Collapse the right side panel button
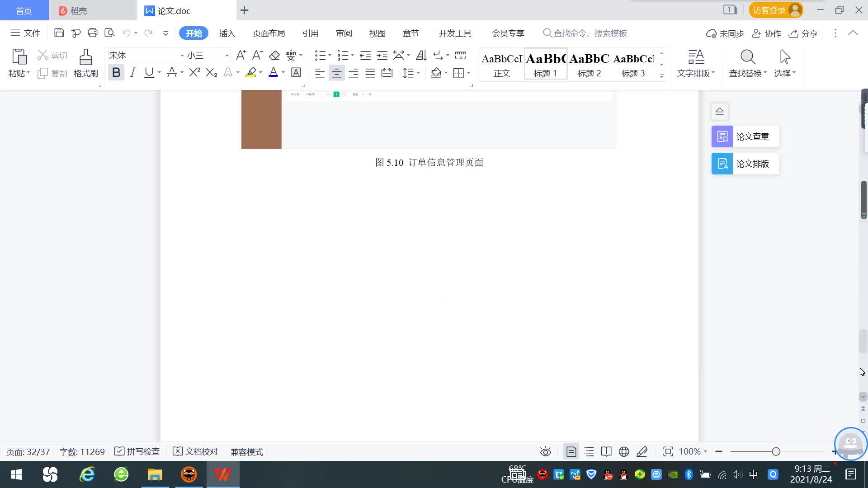 pyautogui.click(x=719, y=111)
